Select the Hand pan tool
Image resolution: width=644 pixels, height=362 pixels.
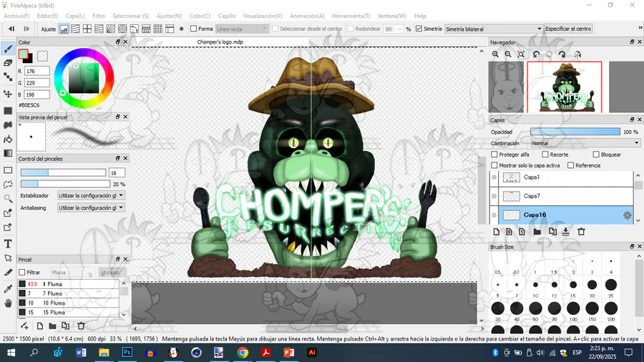coord(8,303)
